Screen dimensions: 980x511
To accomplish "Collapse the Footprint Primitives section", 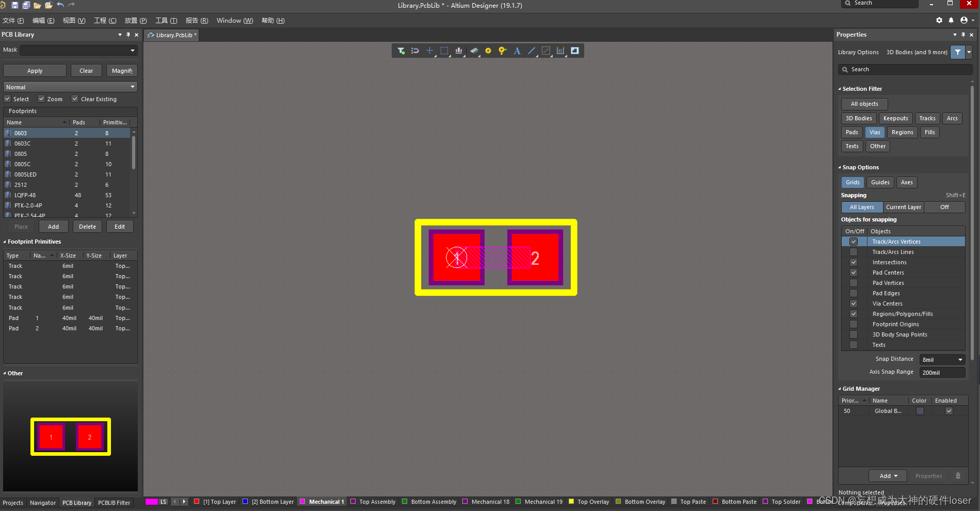I will 5,242.
